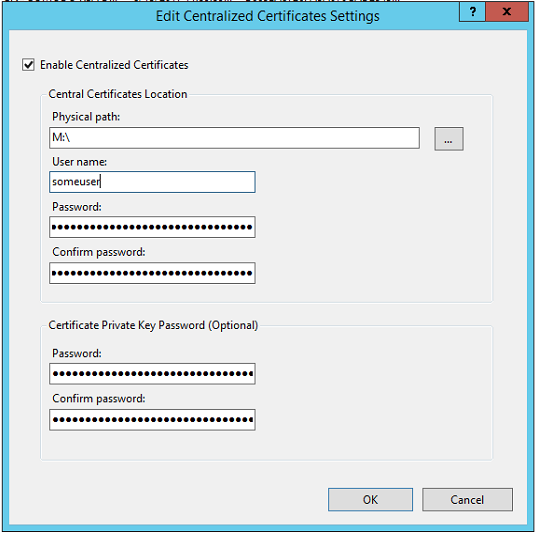Click the Physical path label

click(86, 117)
